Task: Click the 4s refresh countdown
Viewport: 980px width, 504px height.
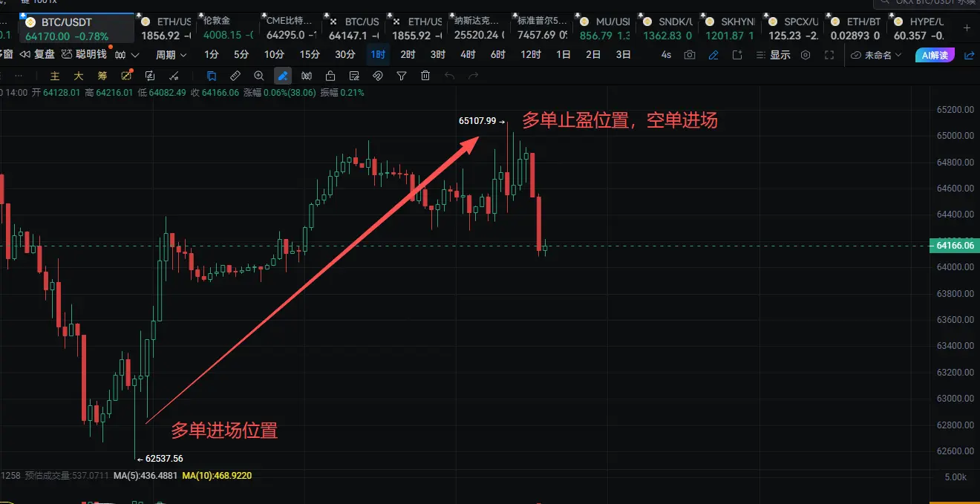Action: [666, 55]
